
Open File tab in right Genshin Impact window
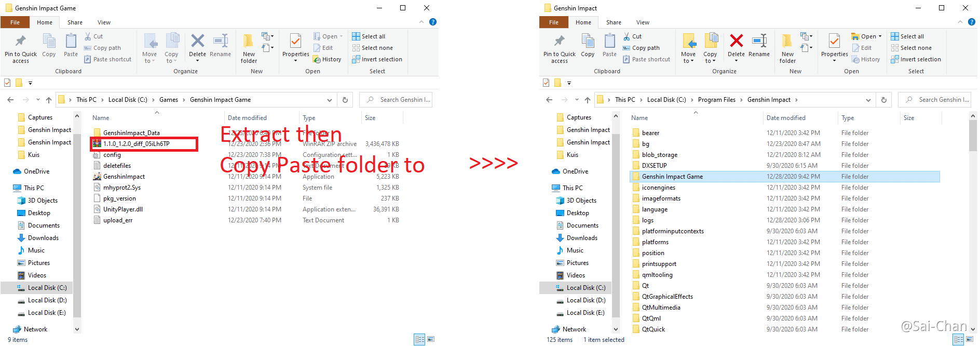pyautogui.click(x=554, y=22)
